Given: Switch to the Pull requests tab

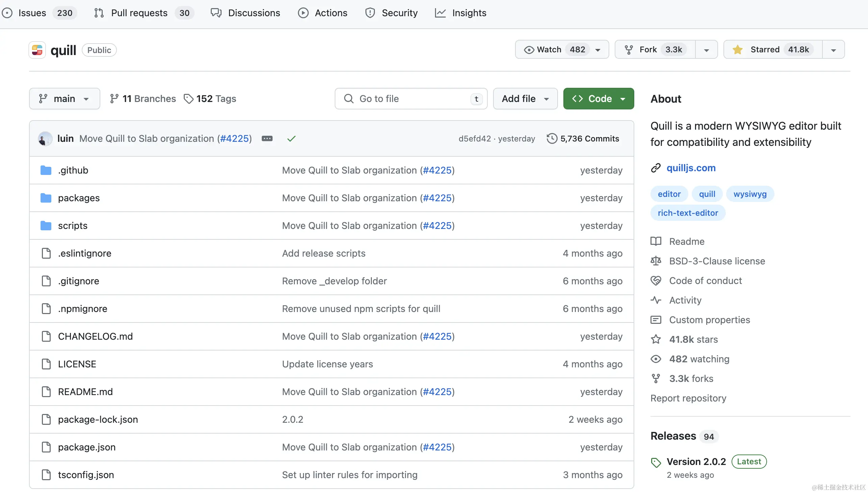Looking at the screenshot, I should pos(139,13).
